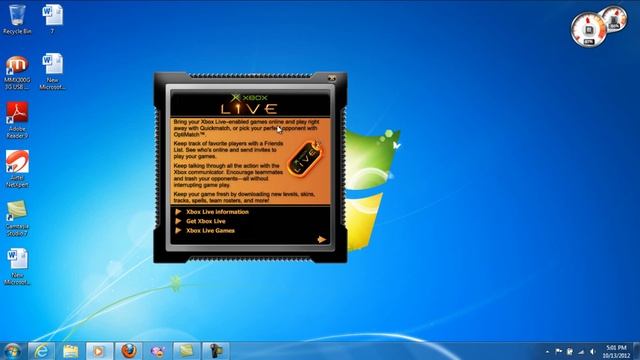Close the Xbox Live window

[x=332, y=78]
